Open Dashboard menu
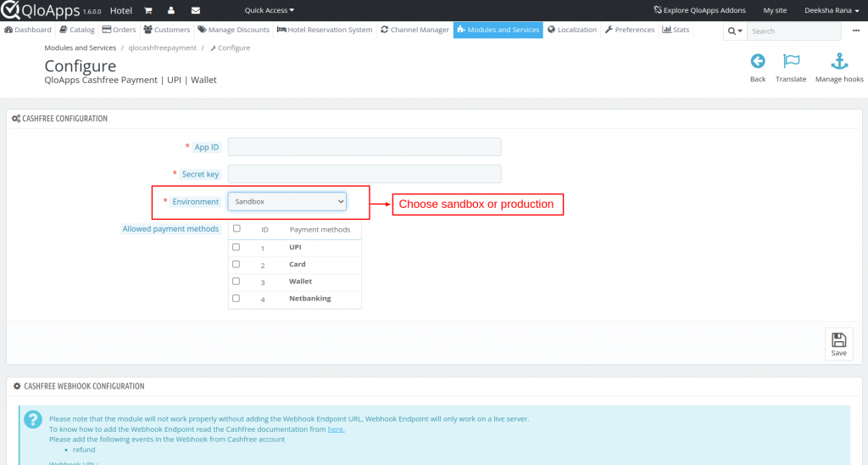The height and width of the screenshot is (465, 868). click(28, 30)
